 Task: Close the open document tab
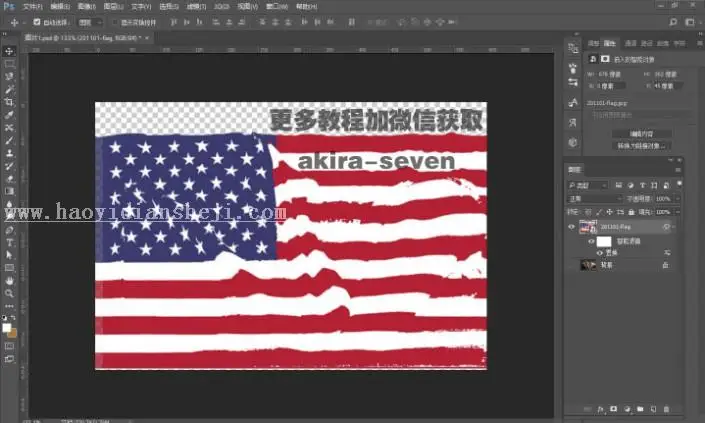(x=147, y=38)
